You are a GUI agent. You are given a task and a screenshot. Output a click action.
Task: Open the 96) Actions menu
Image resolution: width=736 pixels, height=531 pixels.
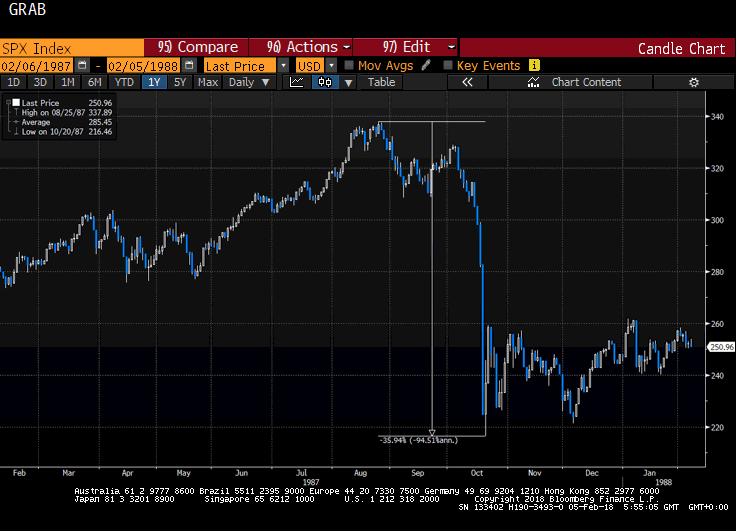(300, 47)
